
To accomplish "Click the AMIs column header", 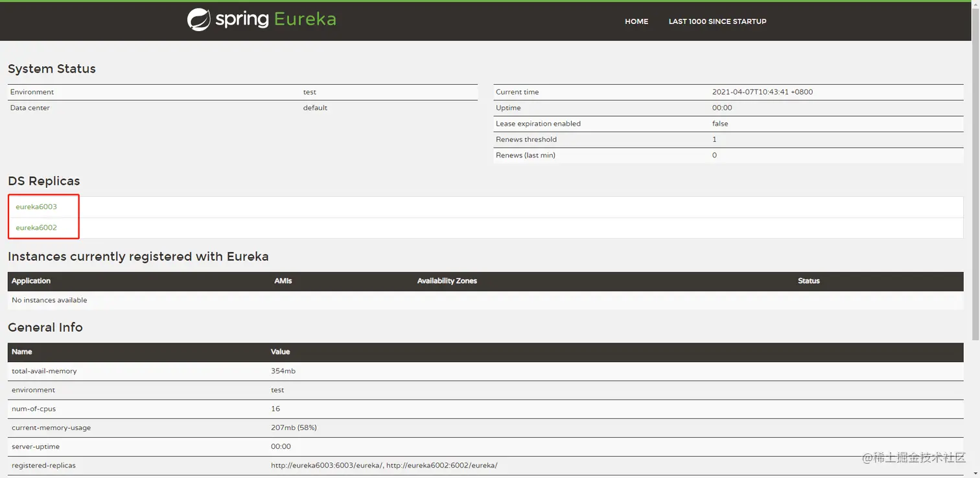I will tap(283, 280).
